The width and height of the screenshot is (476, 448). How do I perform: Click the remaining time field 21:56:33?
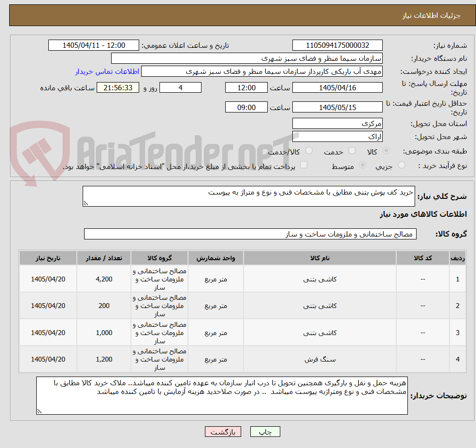point(118,88)
